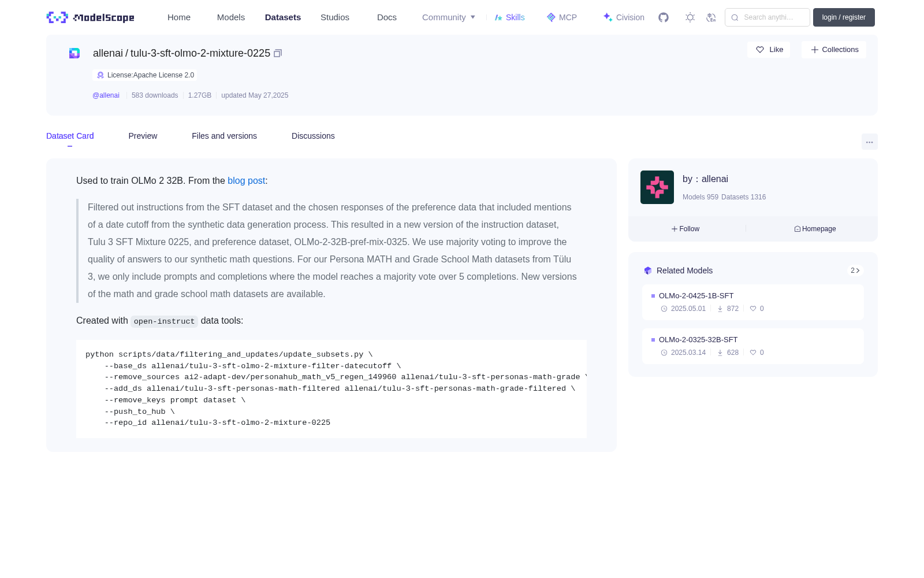
Task: Expand Related Models via the 2 chevron
Action: (855, 271)
